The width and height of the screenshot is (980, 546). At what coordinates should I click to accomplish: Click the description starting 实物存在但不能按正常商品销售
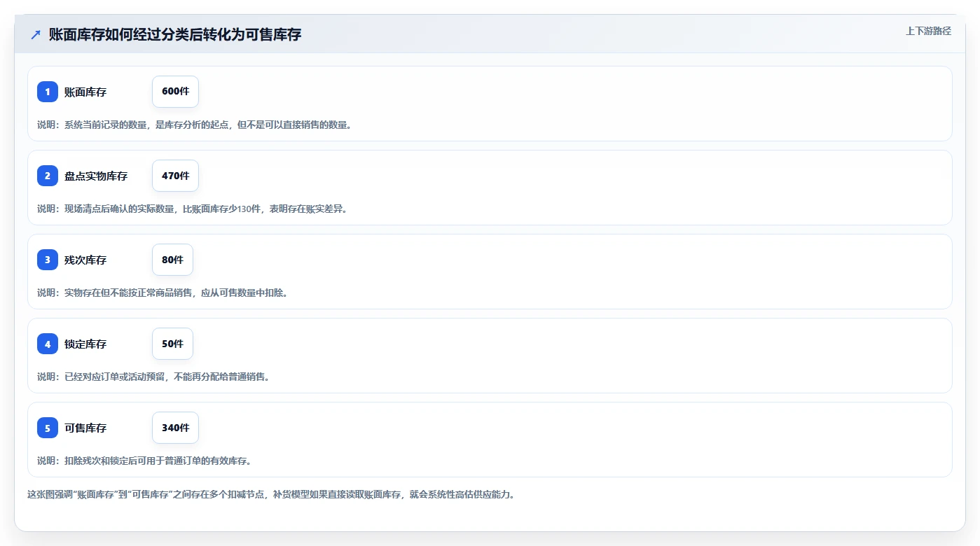(163, 293)
